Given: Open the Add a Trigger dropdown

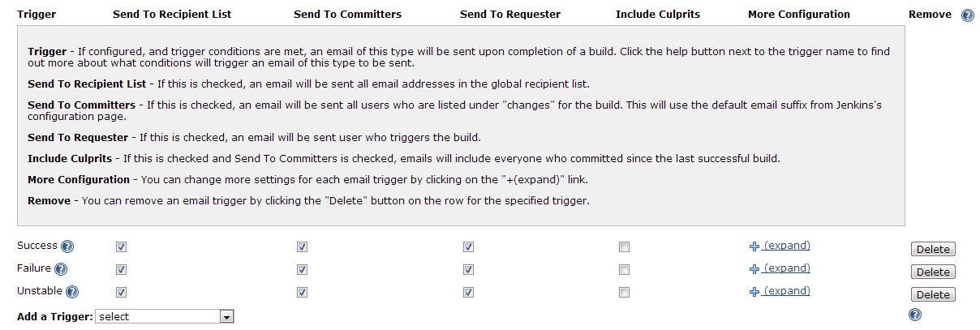Looking at the screenshot, I should coord(165,316).
